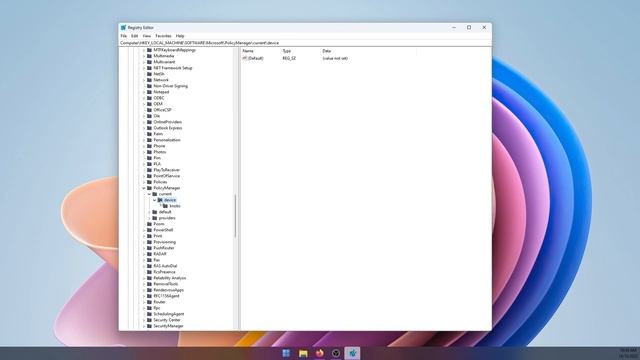Collapse the PolicyManager key
640x360 pixels.
pyautogui.click(x=144, y=188)
